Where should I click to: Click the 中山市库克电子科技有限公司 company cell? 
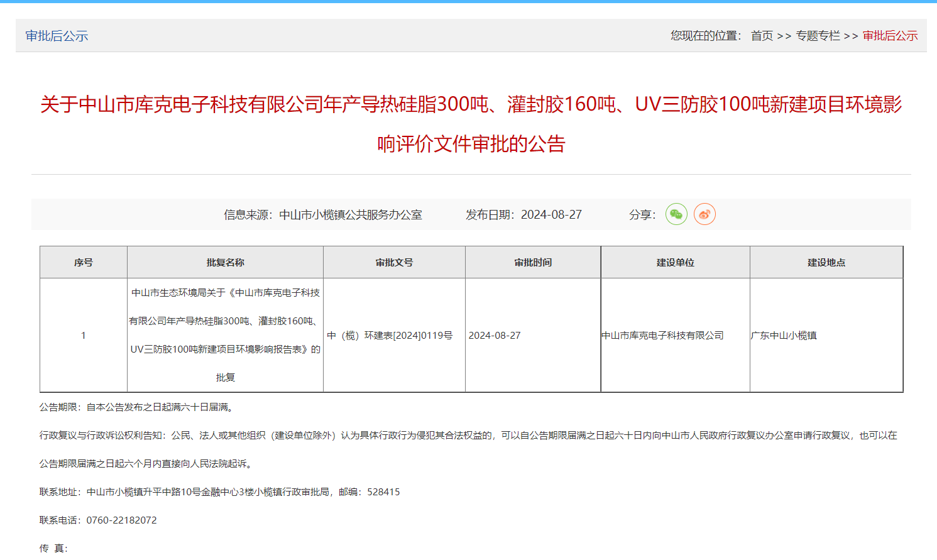click(662, 336)
